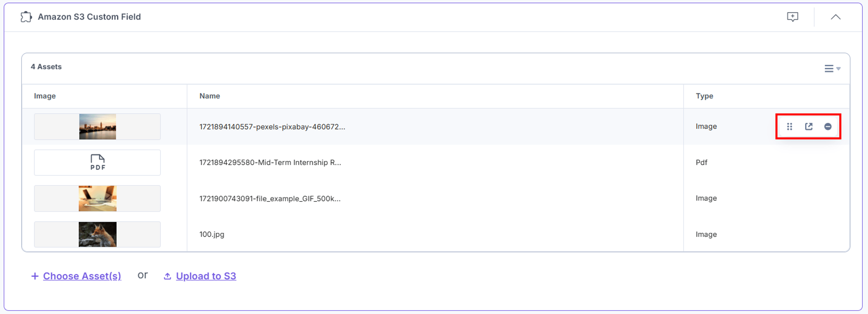Click the Amazon S3 Custom Field title
The width and height of the screenshot is (868, 314).
click(x=89, y=17)
